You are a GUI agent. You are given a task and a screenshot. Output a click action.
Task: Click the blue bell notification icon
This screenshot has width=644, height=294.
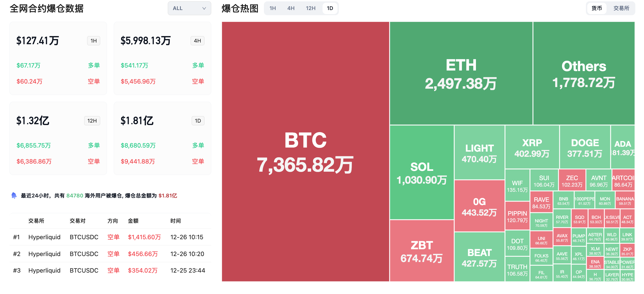14,195
